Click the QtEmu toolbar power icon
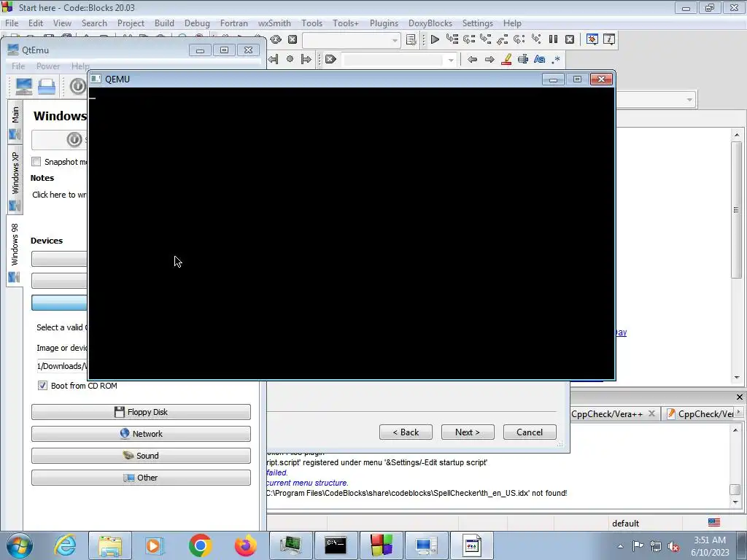747x560 pixels. click(77, 86)
